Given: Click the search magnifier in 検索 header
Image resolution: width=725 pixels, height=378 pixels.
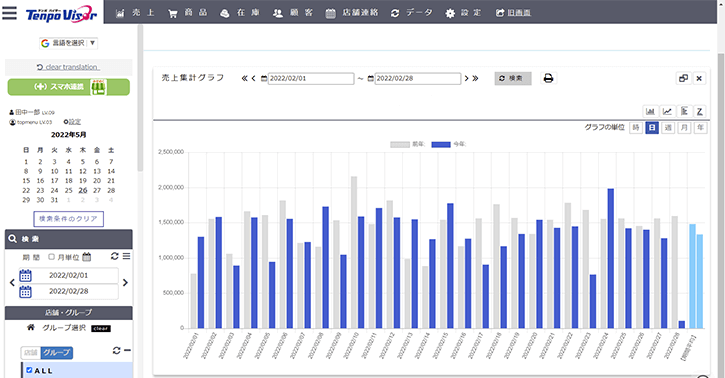Looking at the screenshot, I should click(x=12, y=239).
